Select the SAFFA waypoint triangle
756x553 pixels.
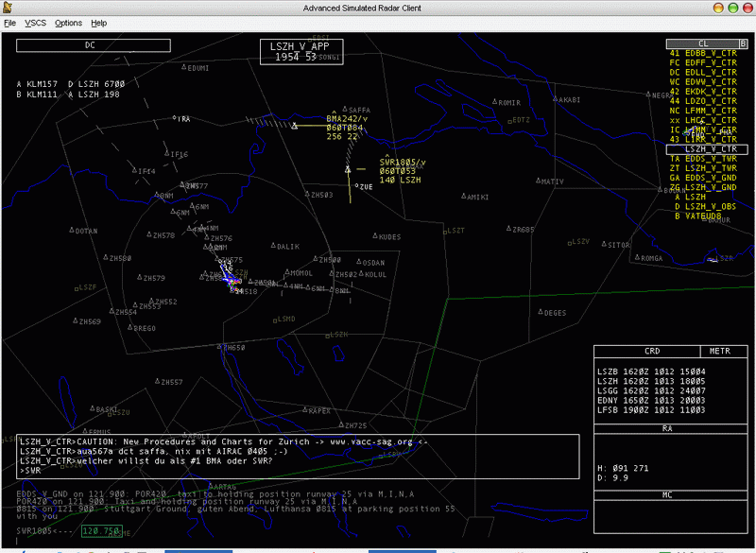click(344, 110)
